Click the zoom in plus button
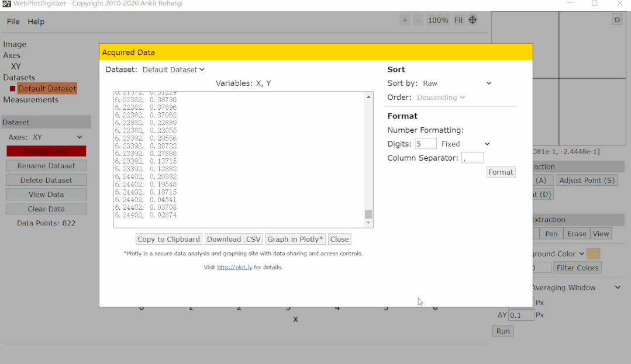Image resolution: width=631 pixels, height=364 pixels. coord(405,20)
